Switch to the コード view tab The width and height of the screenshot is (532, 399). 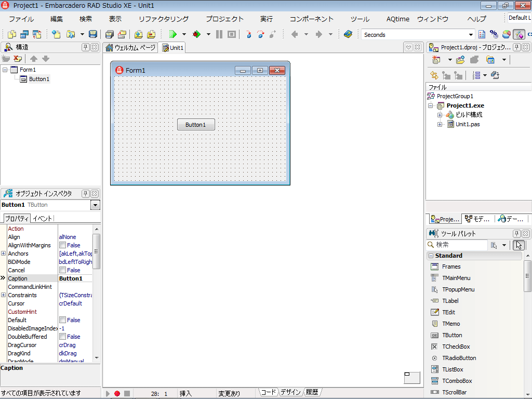[269, 392]
